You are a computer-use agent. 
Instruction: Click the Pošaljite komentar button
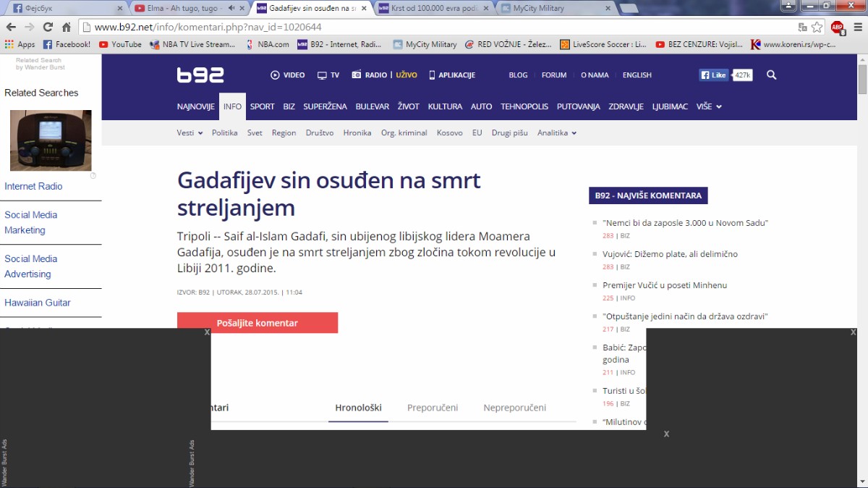[x=258, y=323]
